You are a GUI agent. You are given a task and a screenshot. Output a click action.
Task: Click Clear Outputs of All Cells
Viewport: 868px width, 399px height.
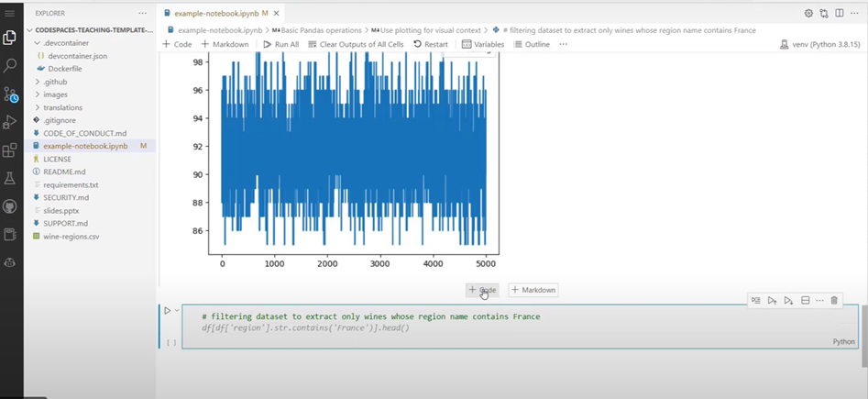point(356,44)
